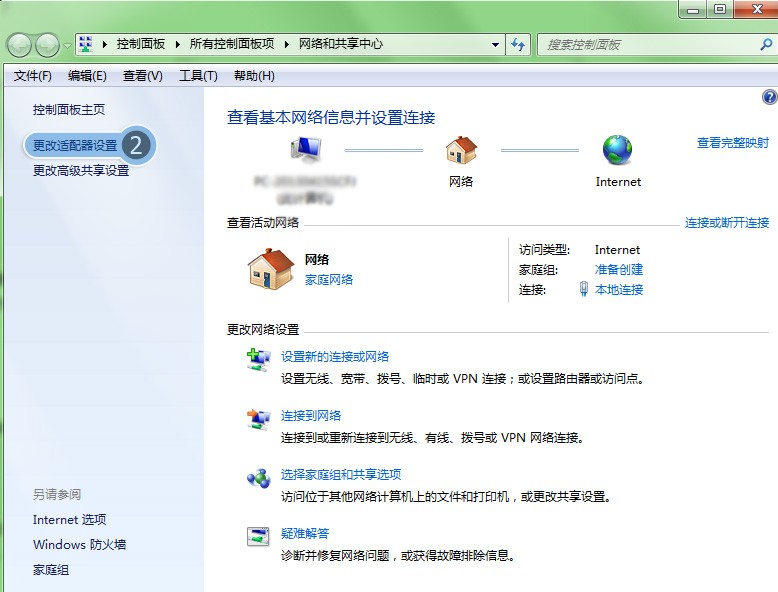Screen dimensions: 778x592
Task: Click the 查看基本网络信息并设置连接 heading
Action: (x=331, y=118)
